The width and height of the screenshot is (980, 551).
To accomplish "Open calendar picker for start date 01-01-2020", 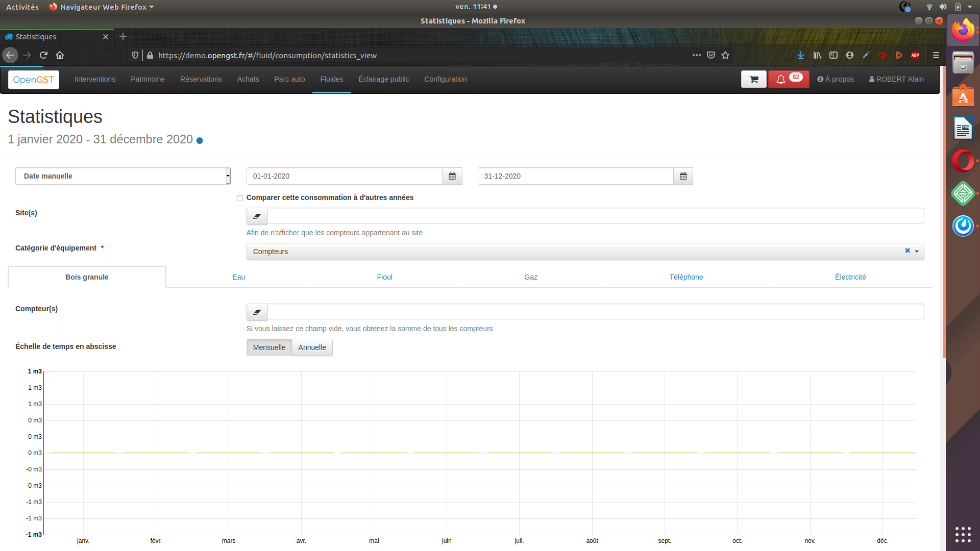I will click(452, 176).
